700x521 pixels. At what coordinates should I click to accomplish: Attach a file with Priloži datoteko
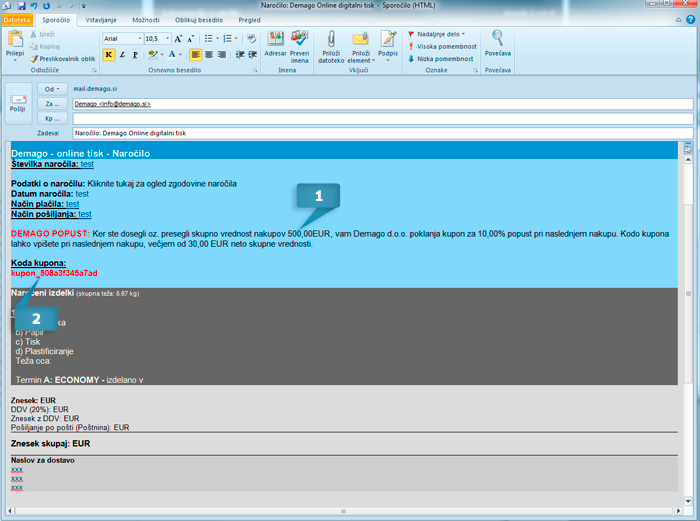pos(331,46)
